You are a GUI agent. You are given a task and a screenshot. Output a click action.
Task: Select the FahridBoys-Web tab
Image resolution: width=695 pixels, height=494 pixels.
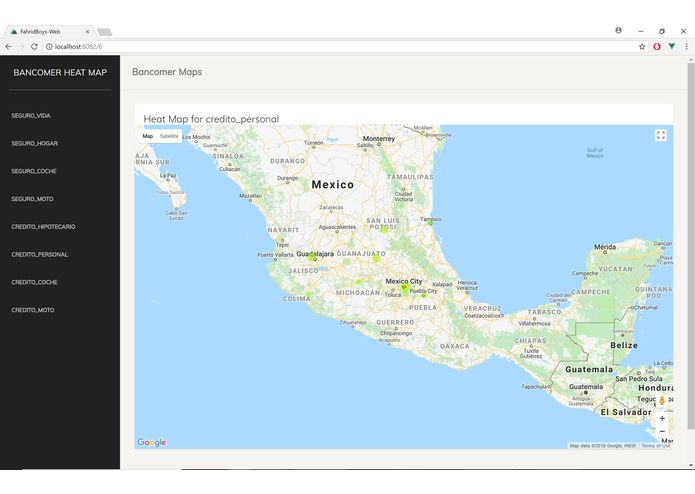click(48, 32)
